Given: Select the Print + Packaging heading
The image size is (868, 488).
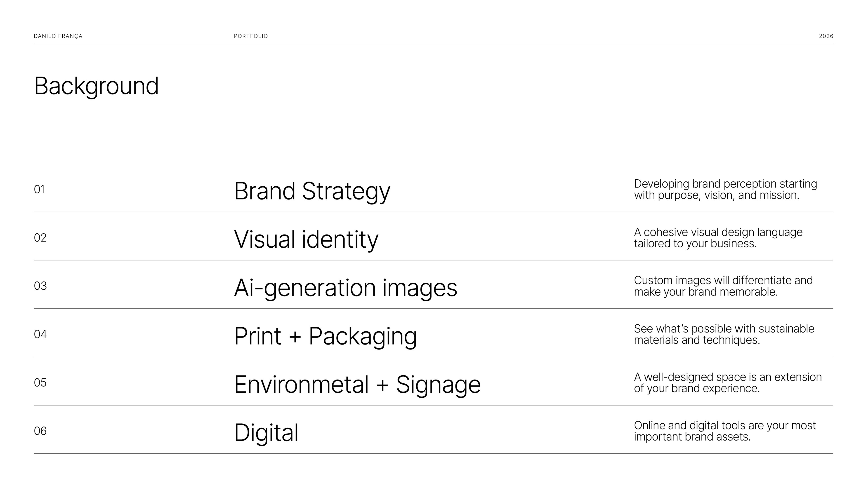Looking at the screenshot, I should 325,336.
